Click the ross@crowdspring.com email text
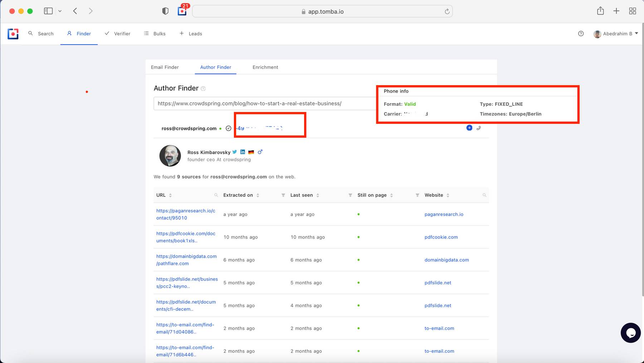The width and height of the screenshot is (644, 363). click(189, 128)
